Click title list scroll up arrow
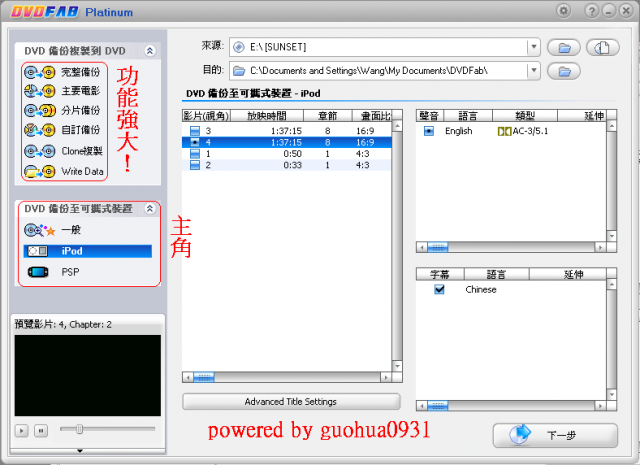The image size is (640, 465). [397, 126]
